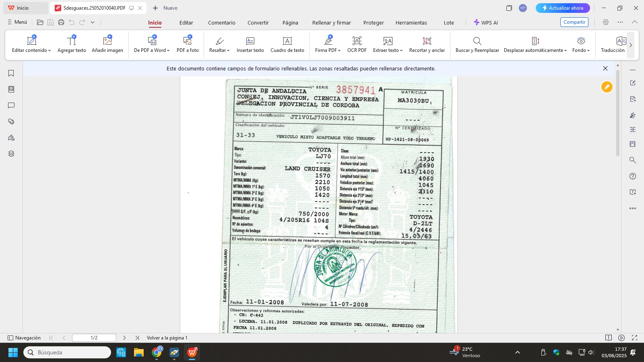
Task: Expand the Resaltar dropdown arrow
Action: click(x=228, y=51)
